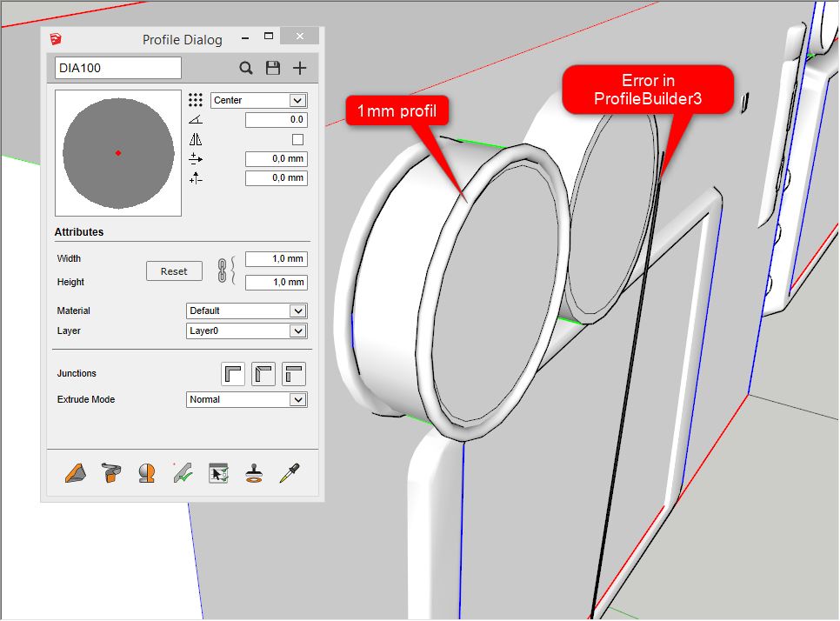
Task: Click the Profile Dialog title text
Action: tap(182, 40)
